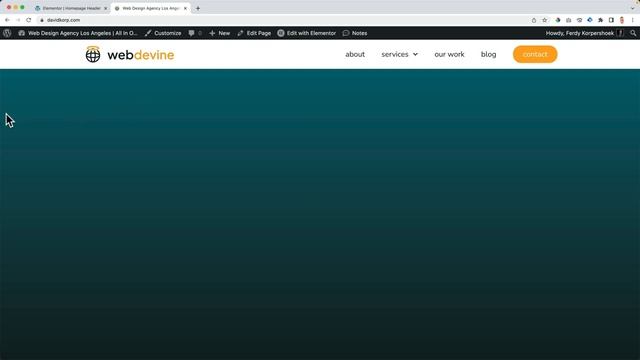Open the blog page
The width and height of the screenshot is (640, 360).
(489, 54)
